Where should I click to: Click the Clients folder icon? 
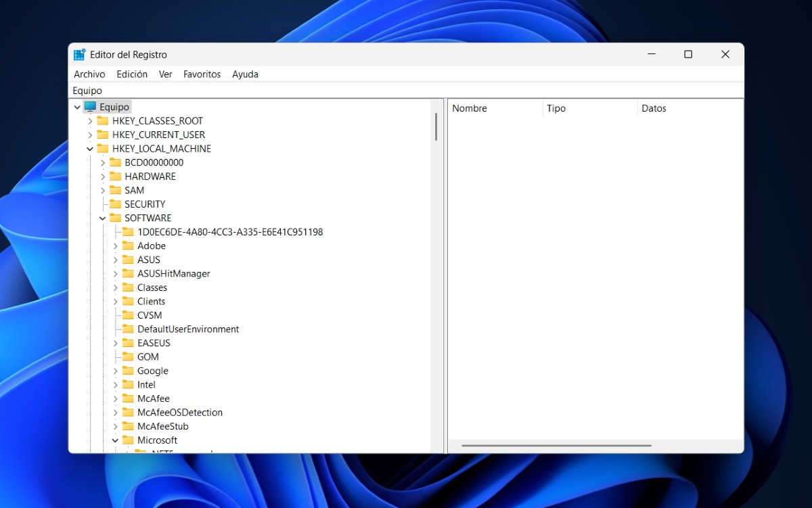point(128,301)
